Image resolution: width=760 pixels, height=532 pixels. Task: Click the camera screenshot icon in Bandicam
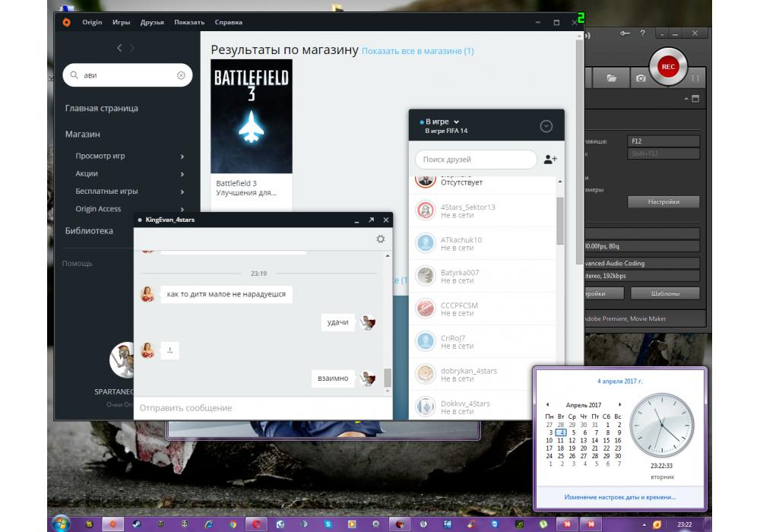pyautogui.click(x=641, y=78)
